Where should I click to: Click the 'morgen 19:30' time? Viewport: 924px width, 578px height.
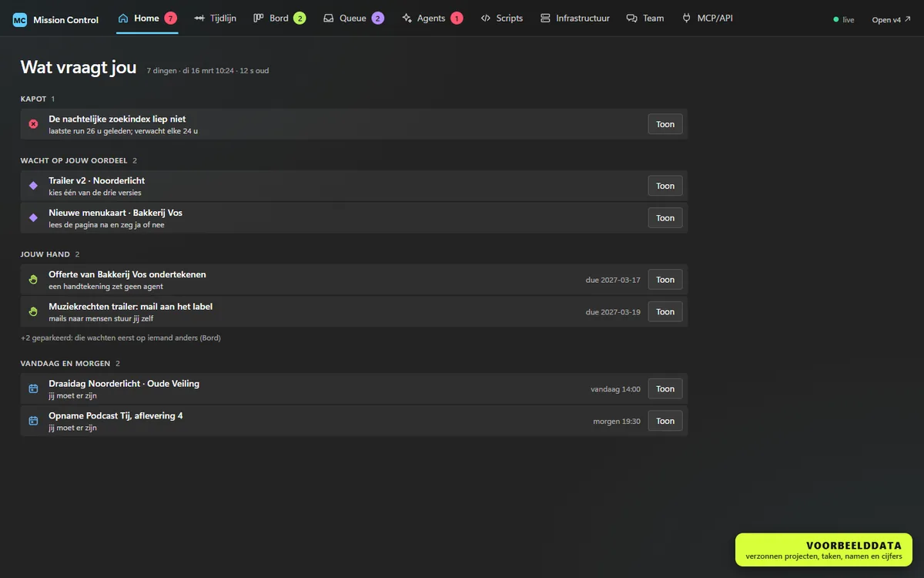(617, 422)
